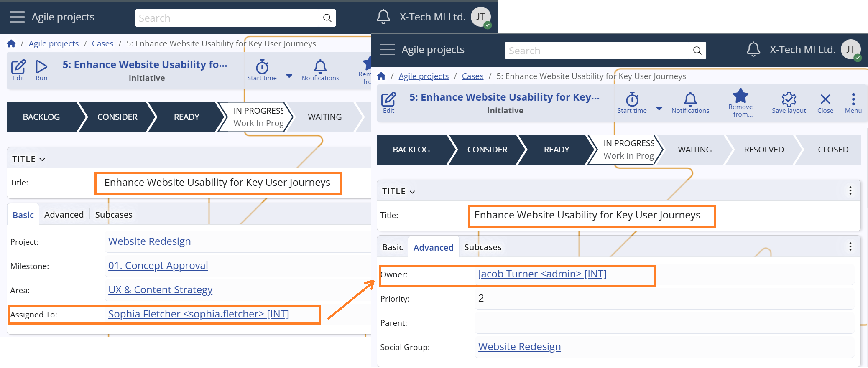Select the Advanced tab in left window

[64, 215]
